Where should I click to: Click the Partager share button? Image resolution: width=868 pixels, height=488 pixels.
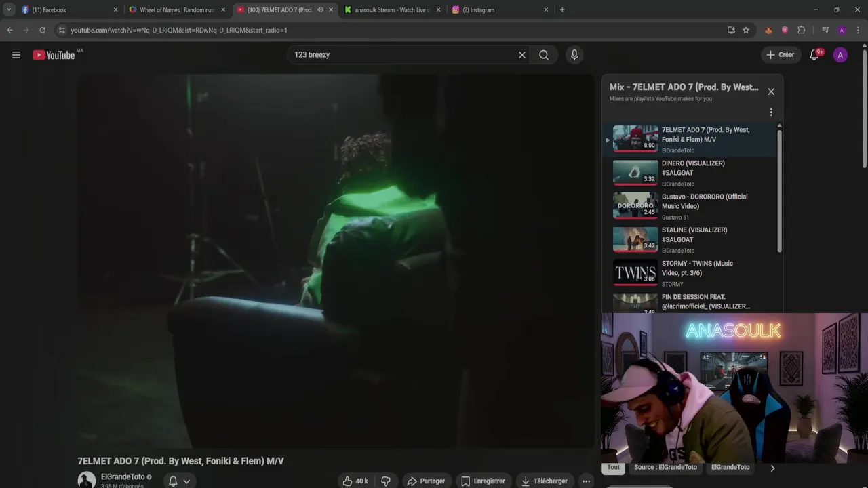pos(426,481)
